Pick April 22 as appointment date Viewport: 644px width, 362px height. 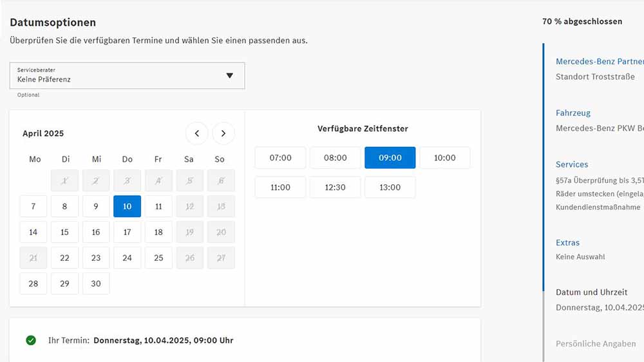[64, 258]
